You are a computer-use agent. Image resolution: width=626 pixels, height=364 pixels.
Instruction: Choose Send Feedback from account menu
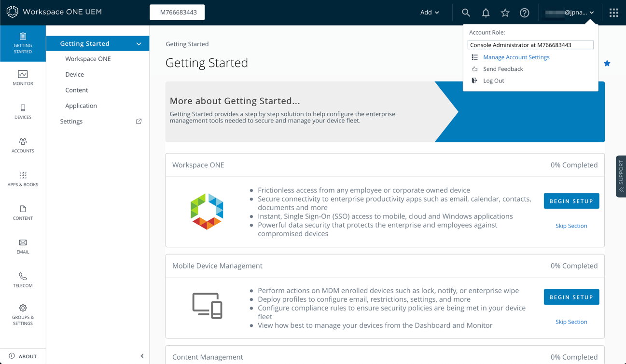(503, 69)
